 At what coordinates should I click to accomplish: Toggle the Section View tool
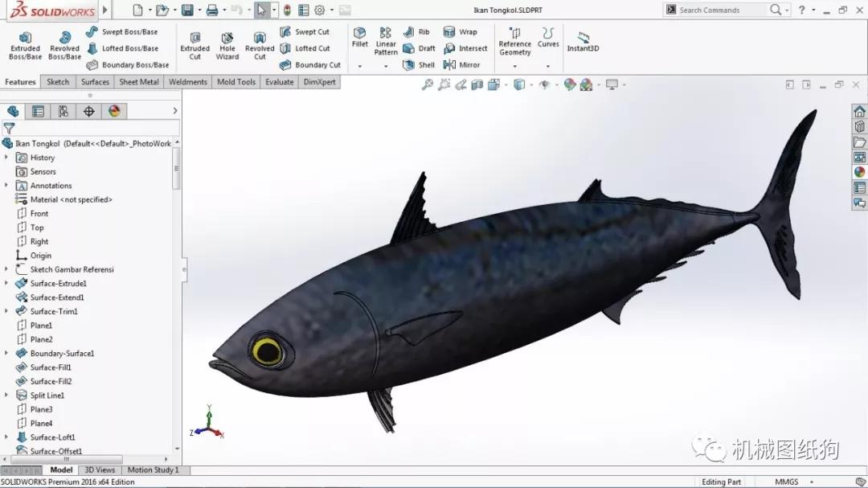(476, 84)
